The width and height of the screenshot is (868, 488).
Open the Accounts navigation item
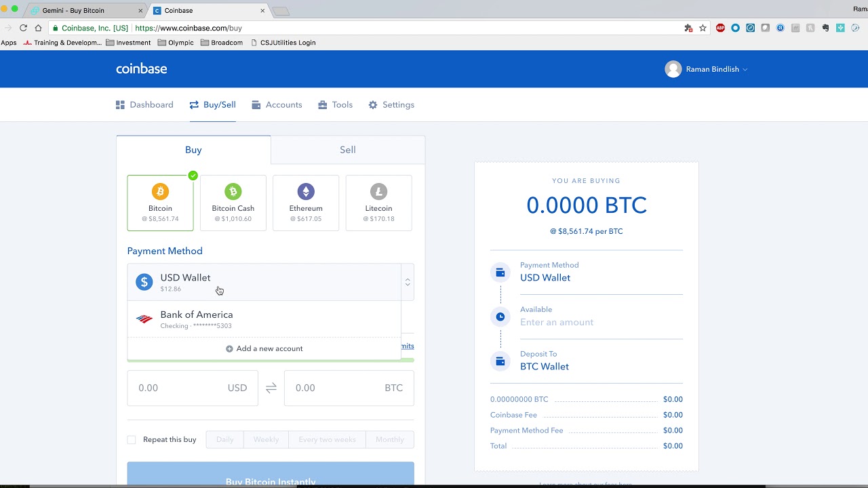click(x=277, y=105)
